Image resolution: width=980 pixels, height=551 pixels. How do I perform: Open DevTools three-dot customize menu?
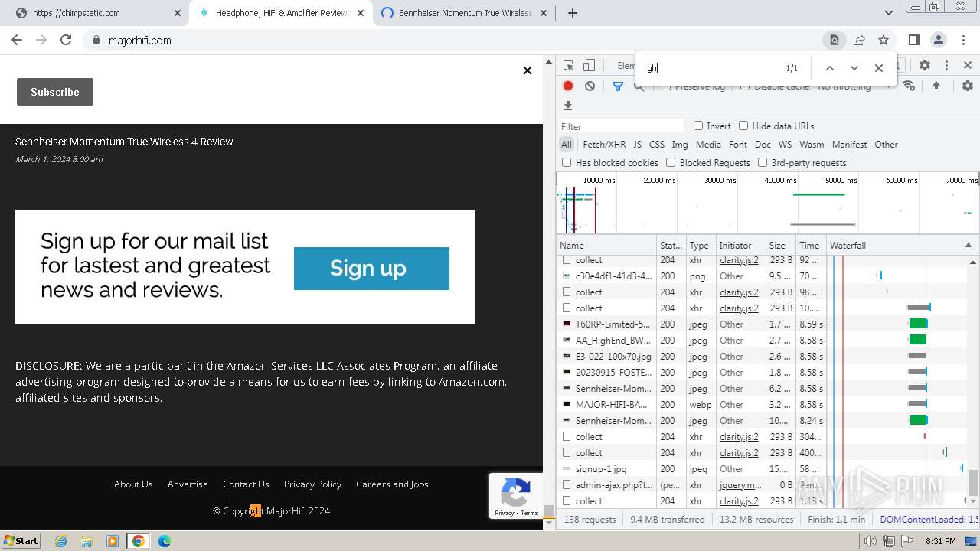coord(946,66)
